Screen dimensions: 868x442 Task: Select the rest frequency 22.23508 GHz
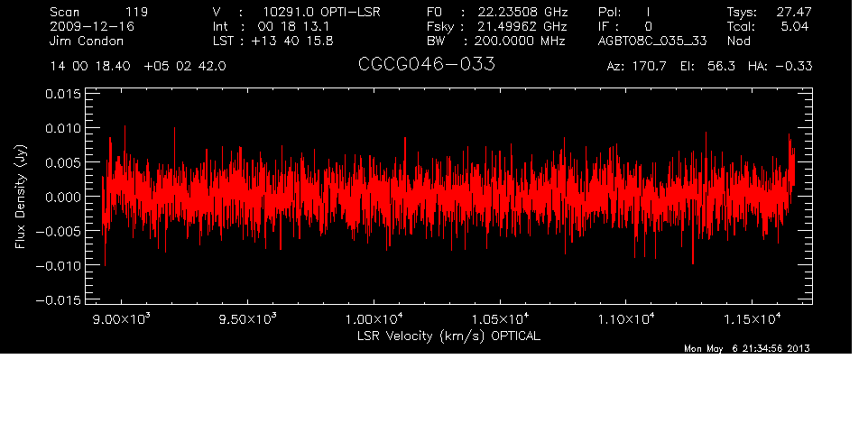pyautogui.click(x=523, y=12)
